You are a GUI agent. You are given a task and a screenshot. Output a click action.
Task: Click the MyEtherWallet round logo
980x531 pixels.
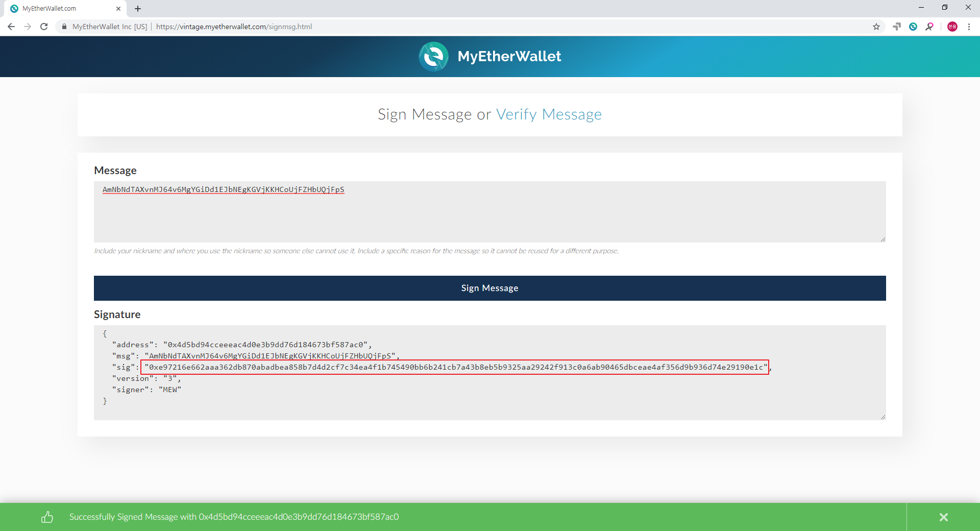pos(434,56)
